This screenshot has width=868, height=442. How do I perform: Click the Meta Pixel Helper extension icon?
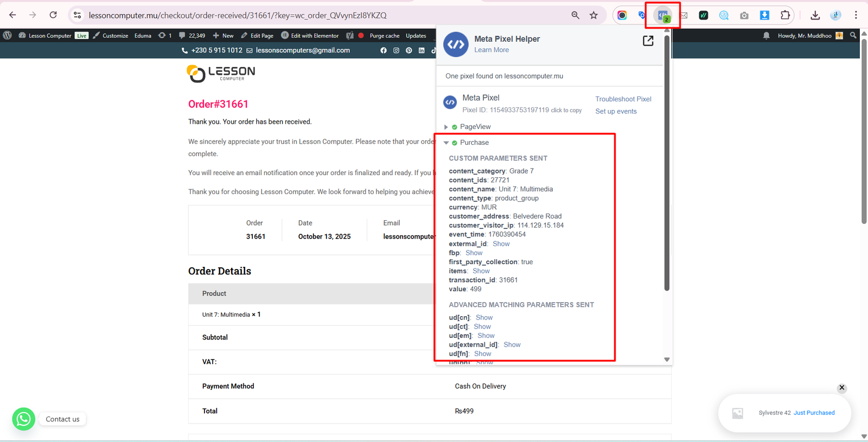(x=663, y=16)
